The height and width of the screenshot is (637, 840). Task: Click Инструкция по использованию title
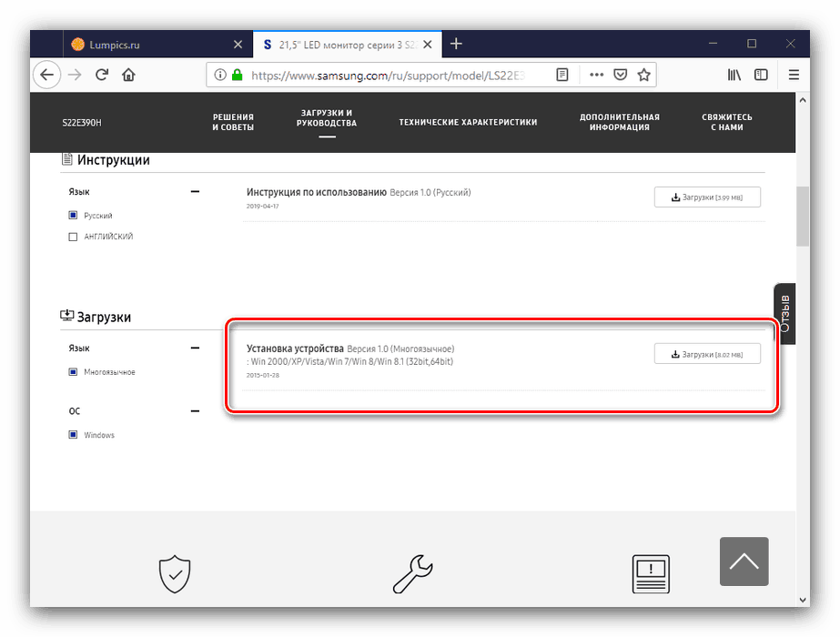click(316, 192)
